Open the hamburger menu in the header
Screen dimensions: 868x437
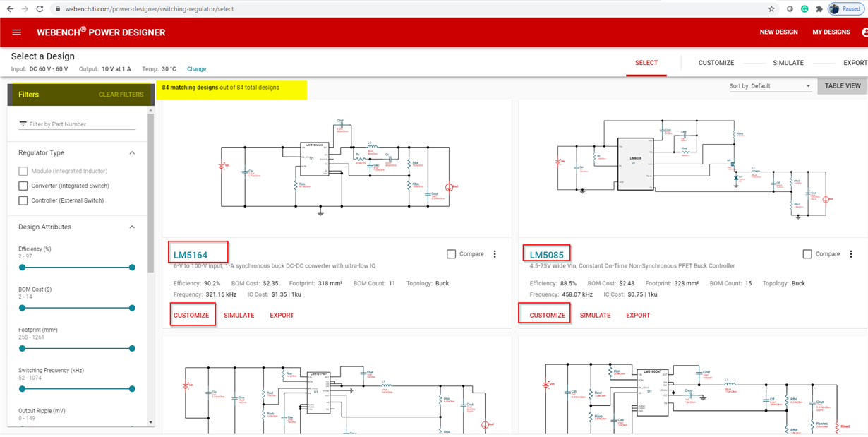pos(17,32)
